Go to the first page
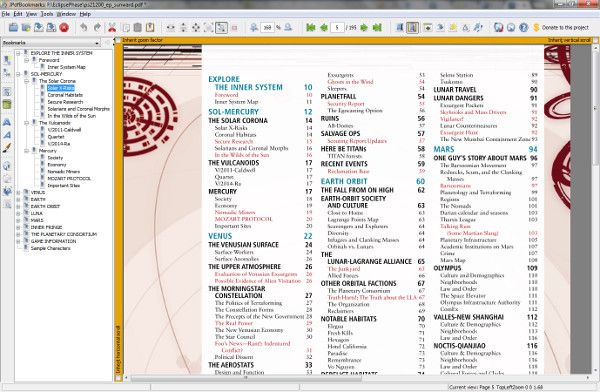The image size is (600, 392). click(311, 28)
